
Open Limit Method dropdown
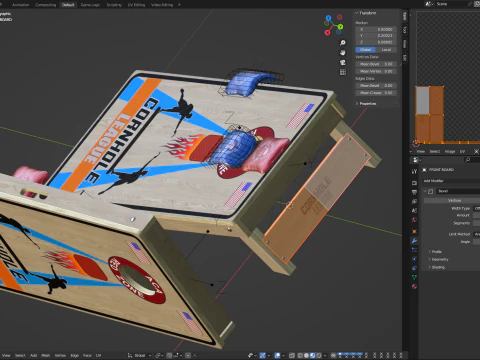tap(477, 234)
